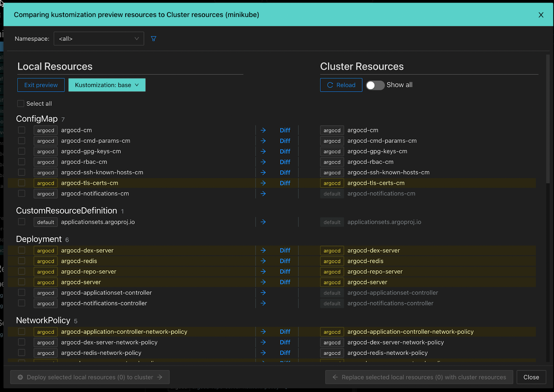Click the deploy arrow for argocd-gpg-keys-cm
Image resolution: width=554 pixels, height=392 pixels.
click(x=263, y=152)
